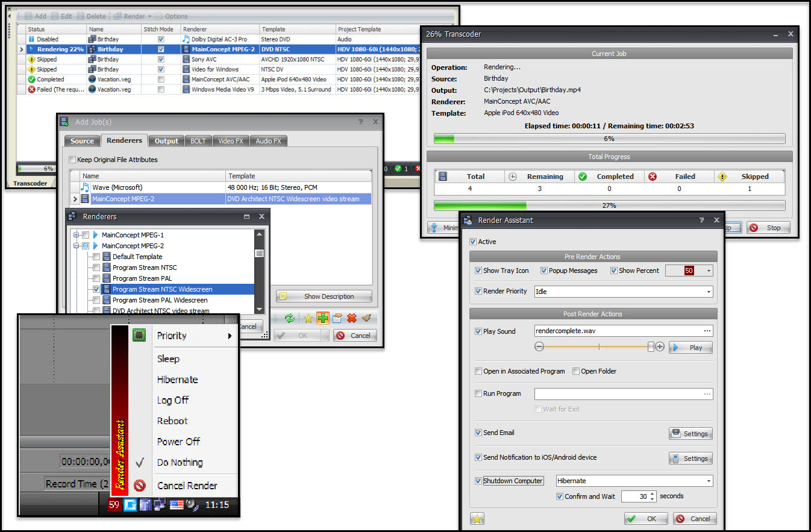Uncheck the Active checkbox in Render Assistant
811x532 pixels.
point(474,242)
